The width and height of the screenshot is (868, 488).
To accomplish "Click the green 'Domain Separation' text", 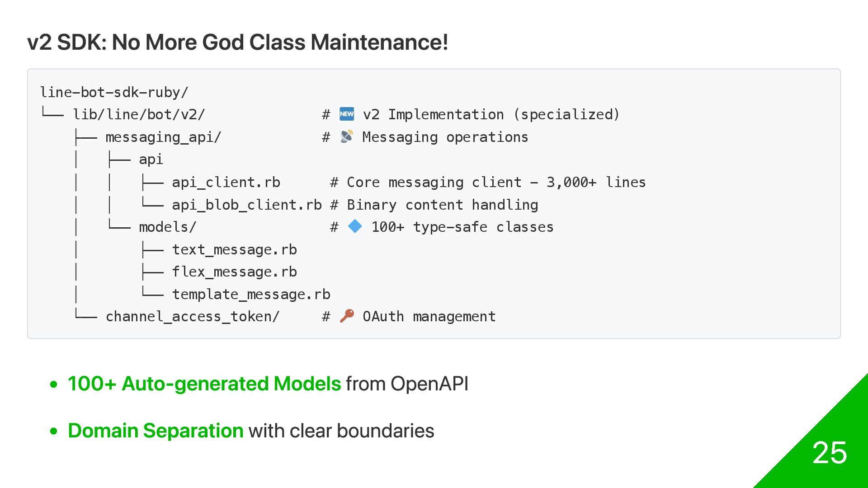I will [x=156, y=431].
